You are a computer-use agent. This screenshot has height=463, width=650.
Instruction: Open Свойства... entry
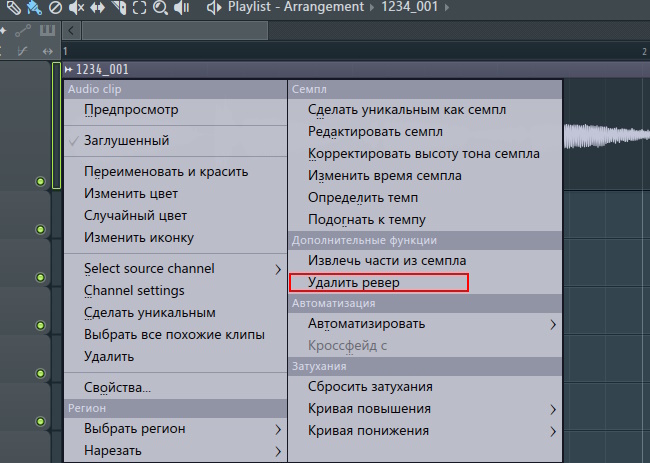tap(175, 388)
